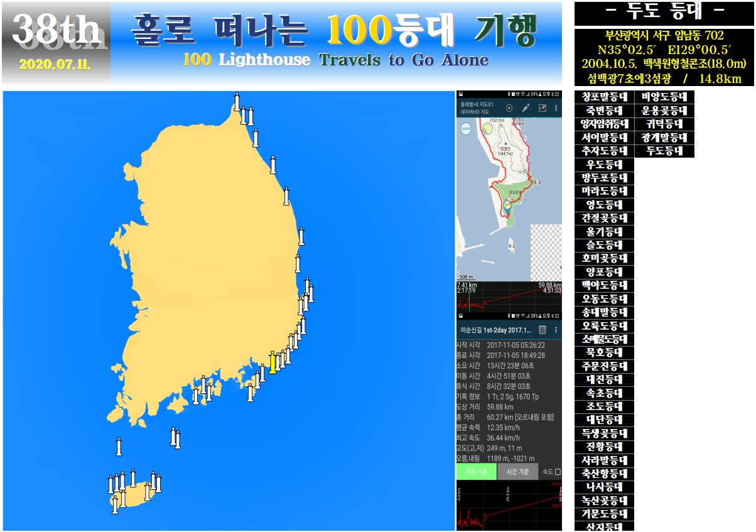Open the 송대말등대 entry
The width and height of the screenshot is (756, 532).
pos(604,312)
